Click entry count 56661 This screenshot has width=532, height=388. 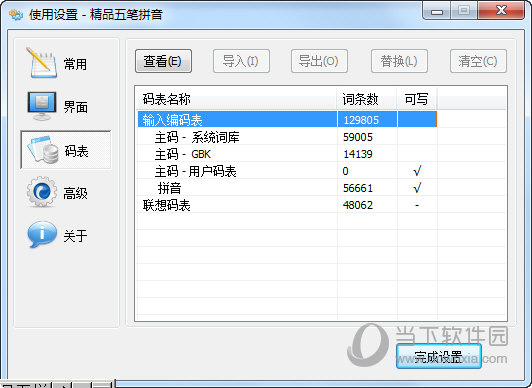358,188
